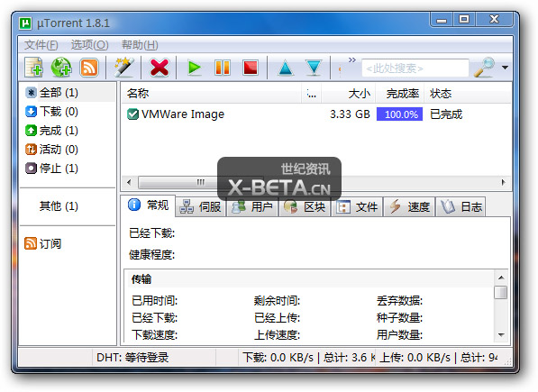Click the DHT: 等待登录 status entry
This screenshot has width=538, height=392.
132,358
